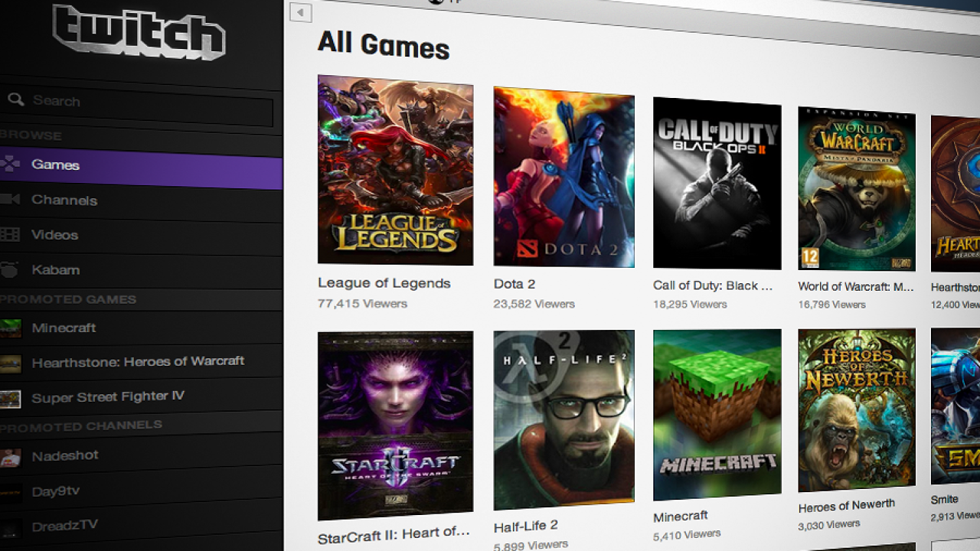The width and height of the screenshot is (980, 551).
Task: Open League of Legends box art
Action: coord(395,170)
